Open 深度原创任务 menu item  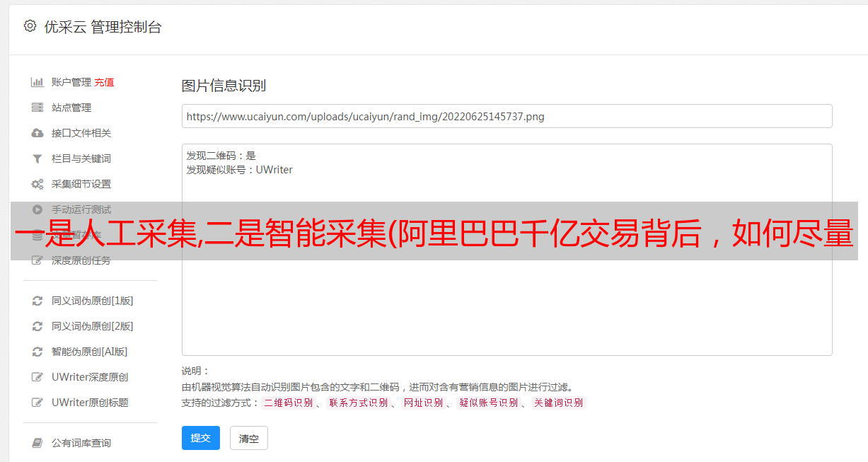pyautogui.click(x=81, y=260)
